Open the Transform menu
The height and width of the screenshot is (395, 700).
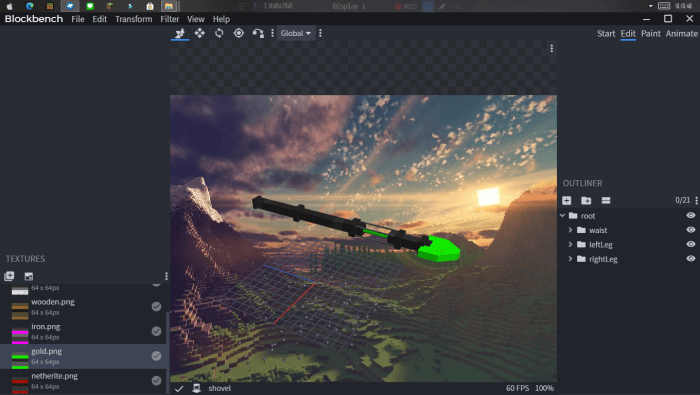click(133, 19)
